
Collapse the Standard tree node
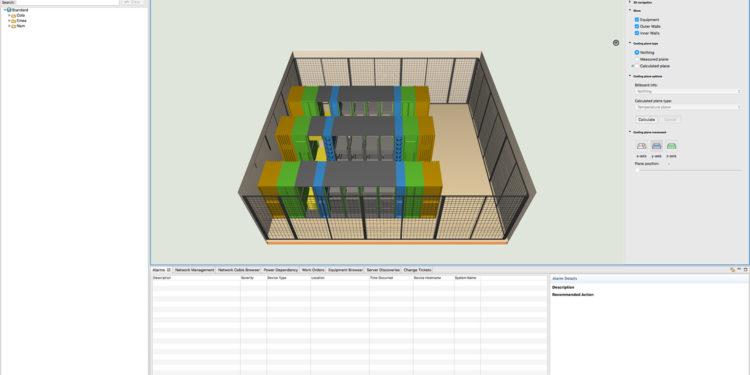(x=5, y=10)
